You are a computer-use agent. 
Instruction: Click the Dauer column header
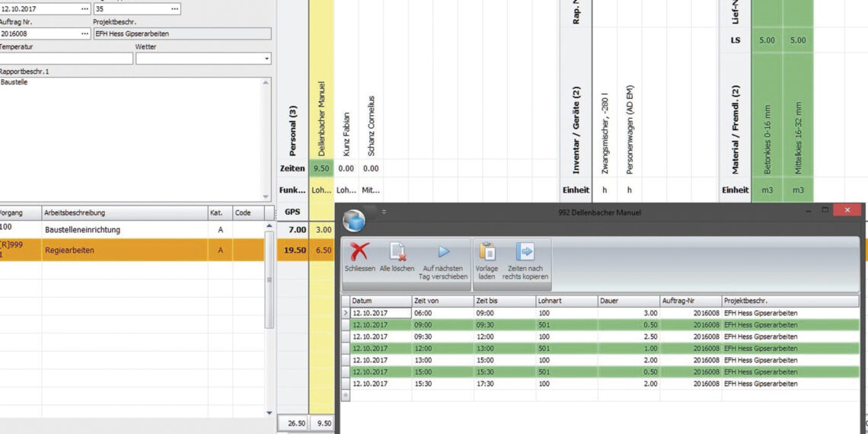tap(629, 302)
